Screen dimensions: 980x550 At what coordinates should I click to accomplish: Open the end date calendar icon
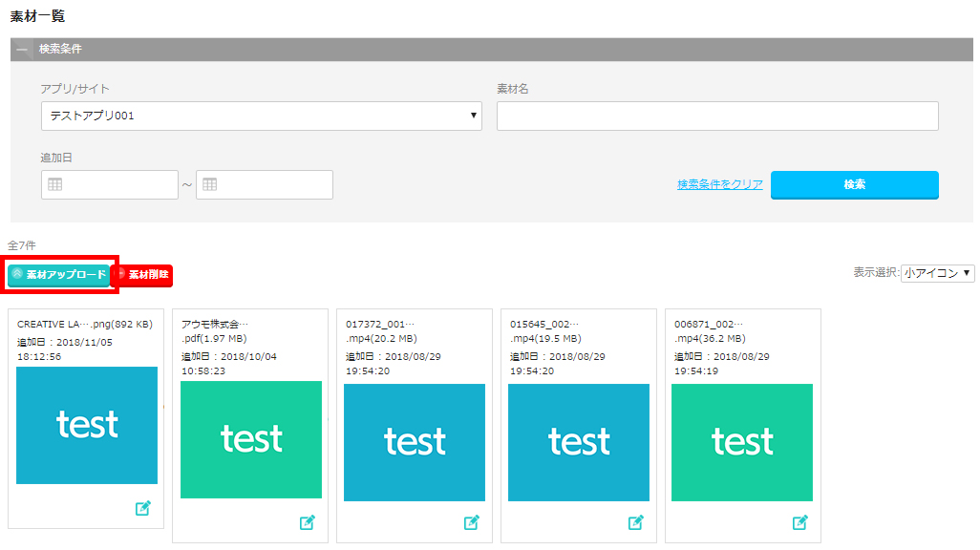[210, 184]
